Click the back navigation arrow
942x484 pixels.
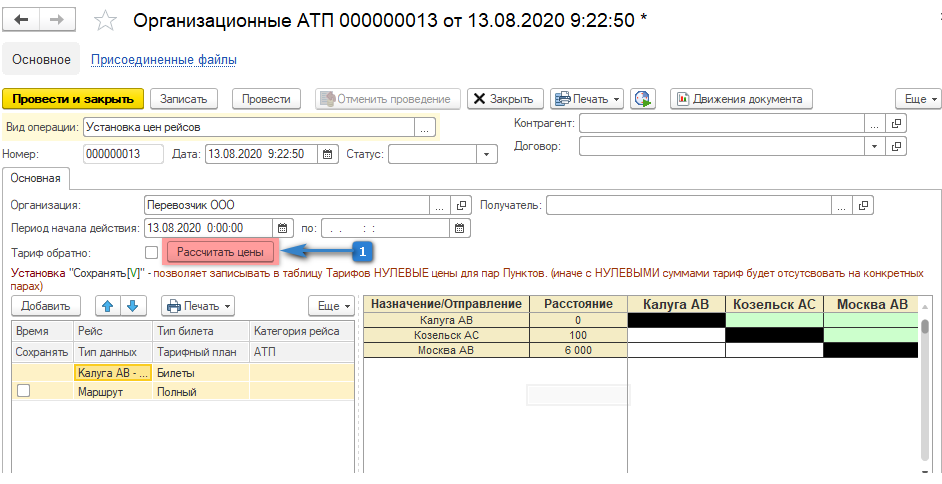click(21, 20)
